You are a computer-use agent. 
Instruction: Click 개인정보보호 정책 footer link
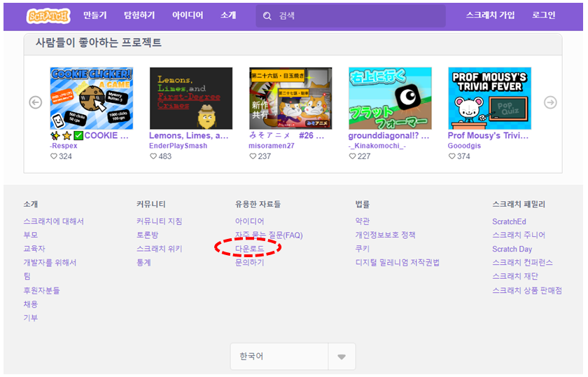click(x=385, y=235)
